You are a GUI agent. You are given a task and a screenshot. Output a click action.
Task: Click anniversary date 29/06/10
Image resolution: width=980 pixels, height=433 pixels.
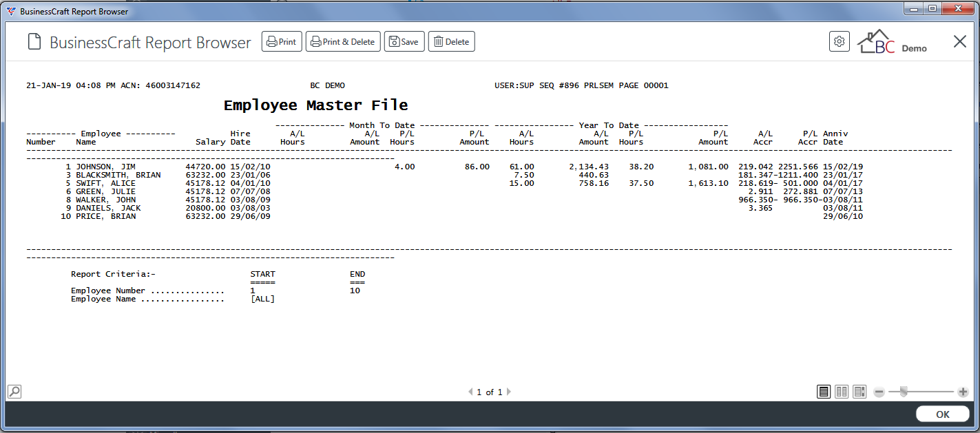tap(843, 216)
